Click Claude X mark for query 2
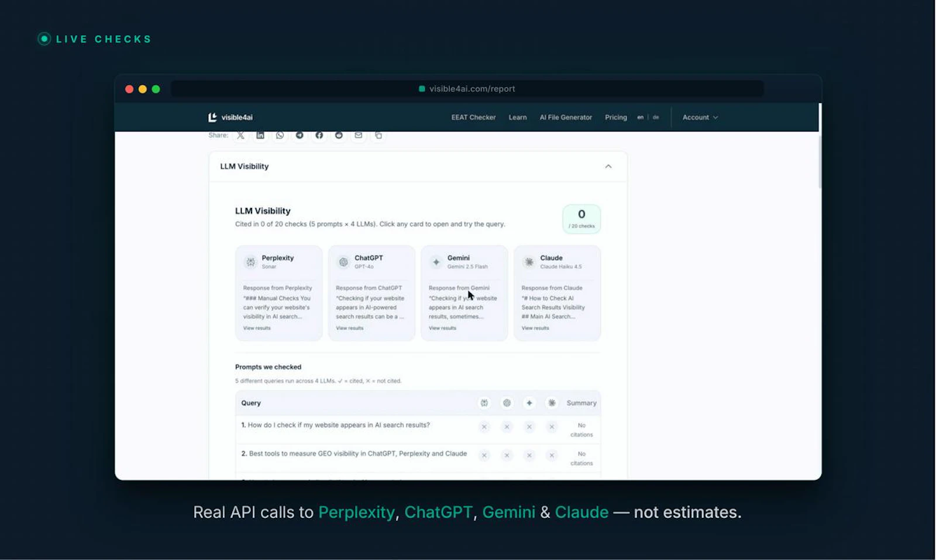Image resolution: width=936 pixels, height=560 pixels. (x=552, y=455)
